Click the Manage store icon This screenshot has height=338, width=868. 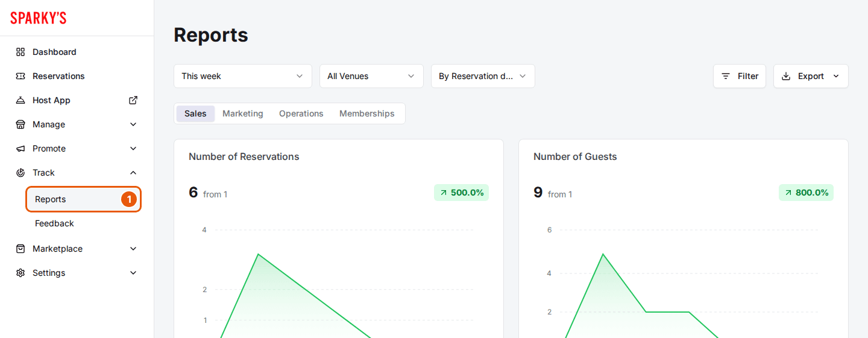pyautogui.click(x=20, y=124)
